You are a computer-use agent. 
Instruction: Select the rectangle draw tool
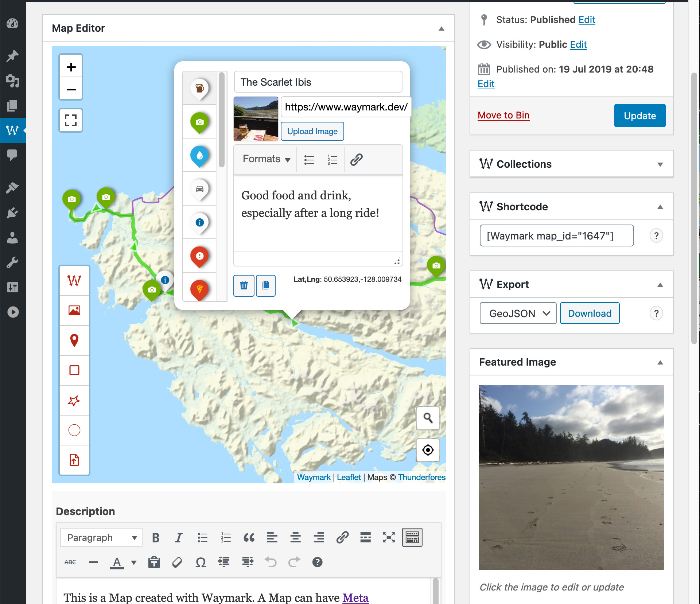(74, 370)
